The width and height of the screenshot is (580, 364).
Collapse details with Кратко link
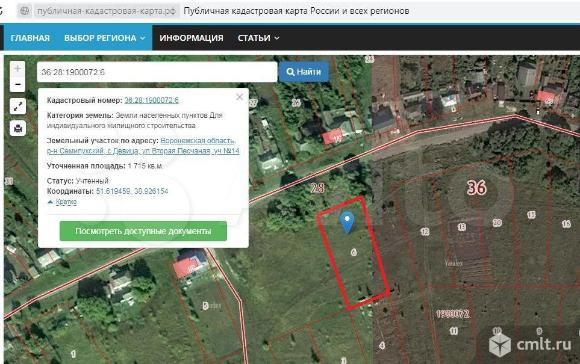[66, 202]
